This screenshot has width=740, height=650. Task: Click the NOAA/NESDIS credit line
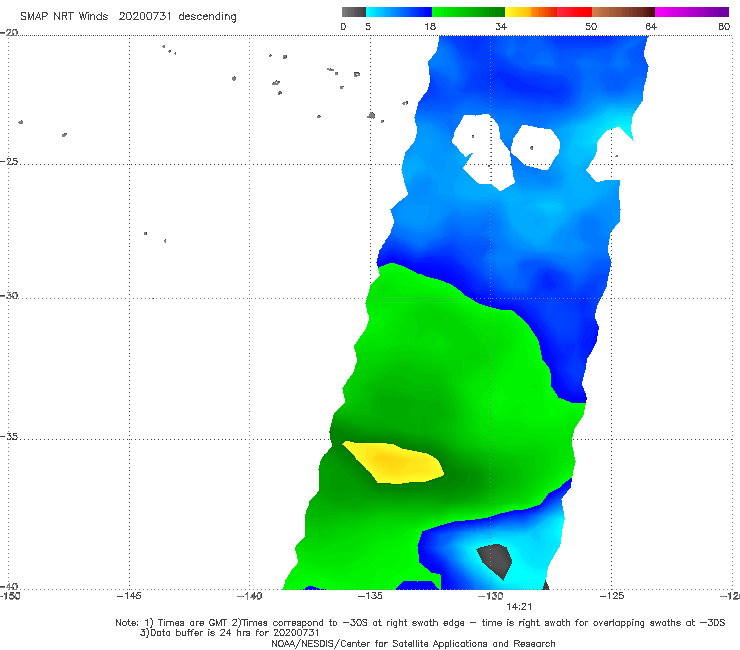(x=413, y=644)
